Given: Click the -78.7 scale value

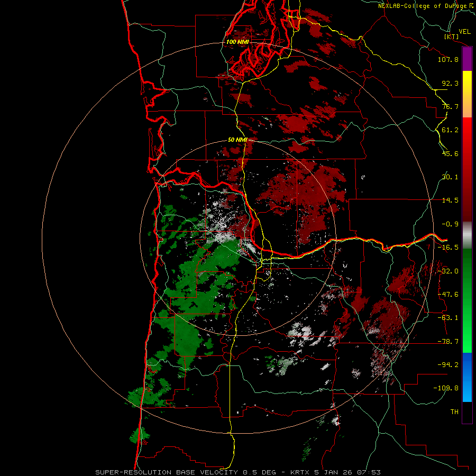Looking at the screenshot, I should [x=448, y=342].
